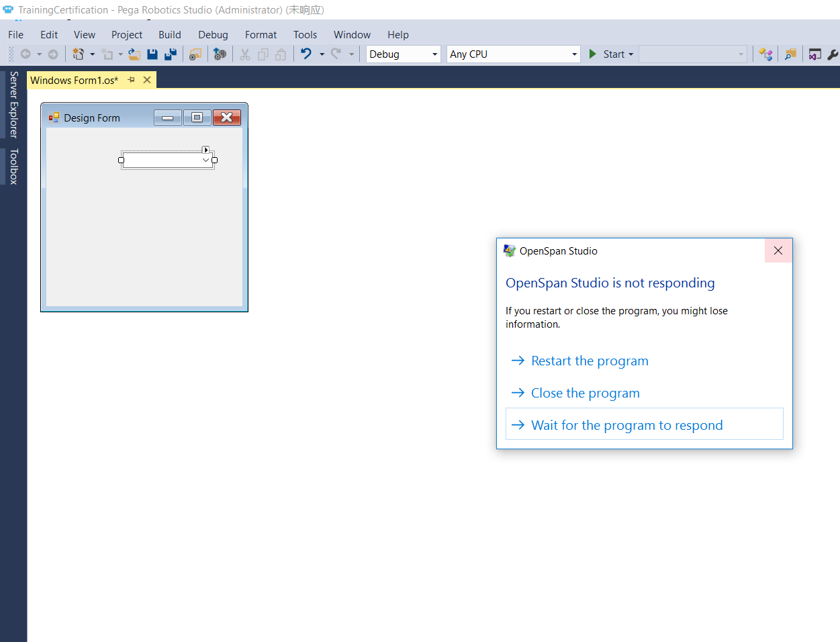The image size is (840, 642).
Task: Click the pin icon on Windows Form1.os tab
Action: (132, 80)
